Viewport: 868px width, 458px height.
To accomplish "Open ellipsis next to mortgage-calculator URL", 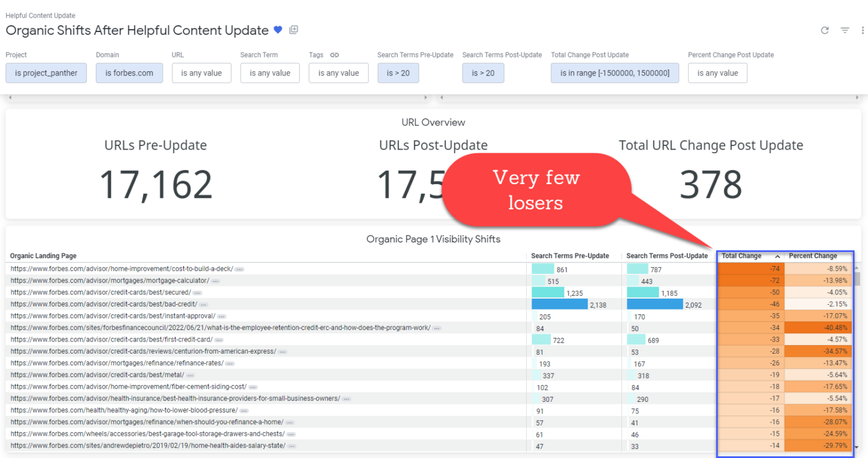I will (x=215, y=281).
